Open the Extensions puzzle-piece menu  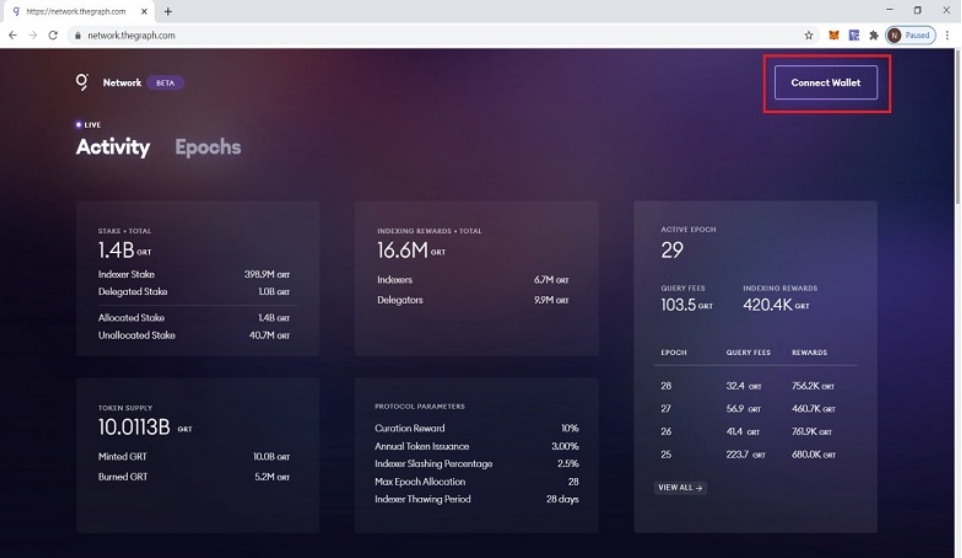coord(874,36)
